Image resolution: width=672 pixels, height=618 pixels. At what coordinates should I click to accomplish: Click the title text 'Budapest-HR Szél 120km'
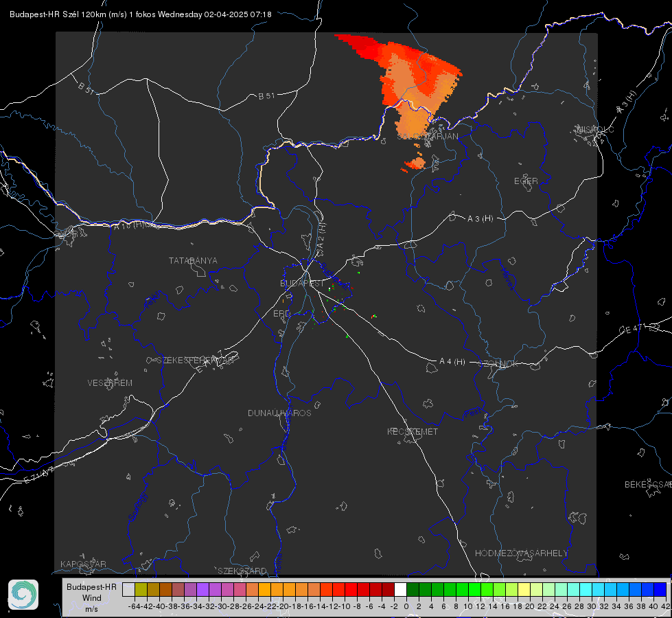click(x=58, y=14)
